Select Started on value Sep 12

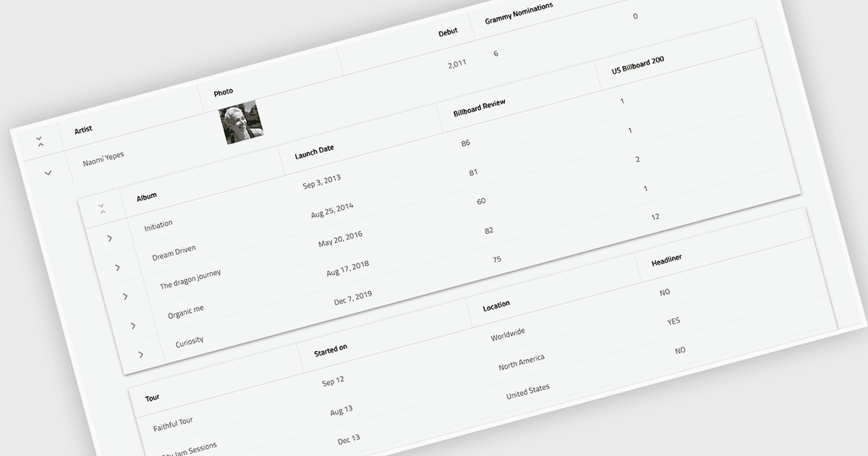pyautogui.click(x=333, y=381)
